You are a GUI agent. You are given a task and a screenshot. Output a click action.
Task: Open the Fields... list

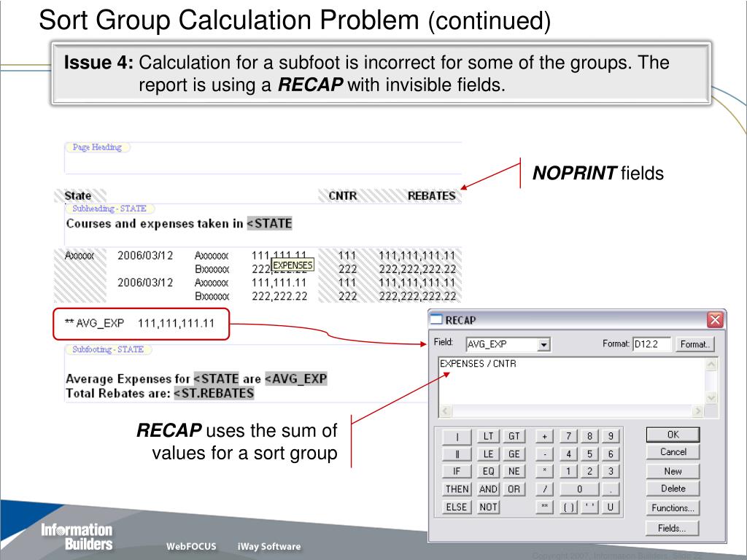point(673,528)
